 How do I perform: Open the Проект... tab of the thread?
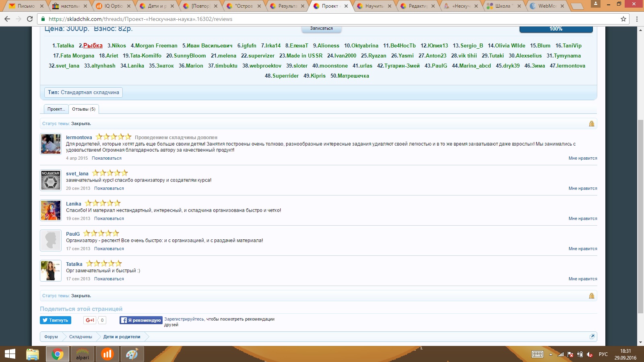pos(56,109)
